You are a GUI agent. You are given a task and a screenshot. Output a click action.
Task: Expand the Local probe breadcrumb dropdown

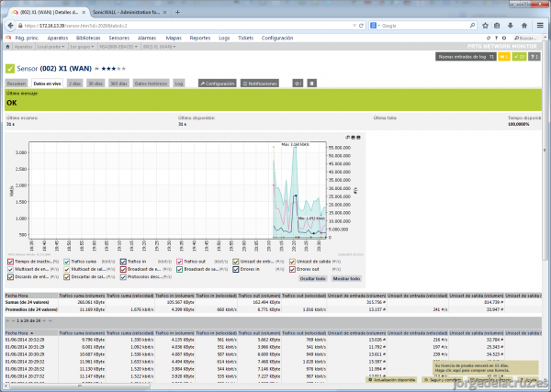click(51, 47)
